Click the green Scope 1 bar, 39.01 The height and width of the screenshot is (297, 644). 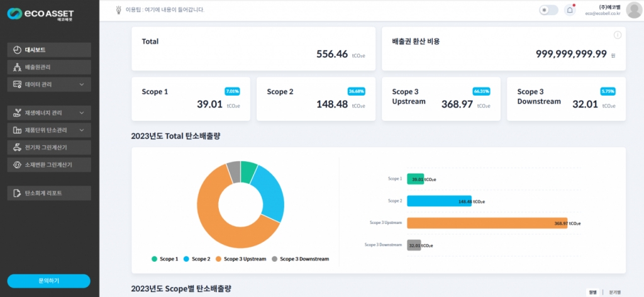pos(415,179)
